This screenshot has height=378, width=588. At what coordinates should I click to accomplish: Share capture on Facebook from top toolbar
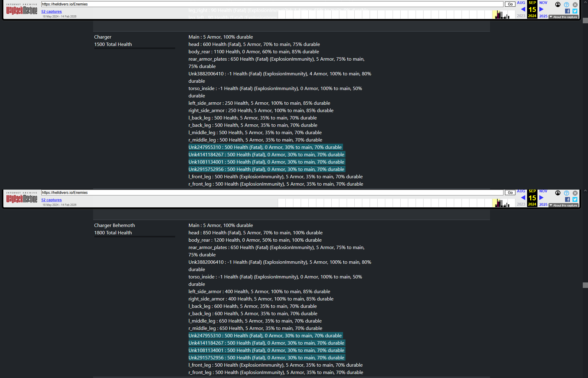(567, 11)
